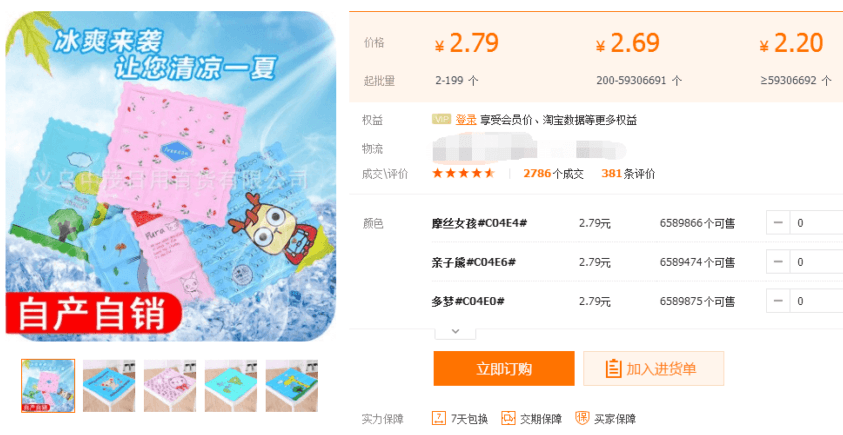Click the 加入进货单 button

[653, 369]
